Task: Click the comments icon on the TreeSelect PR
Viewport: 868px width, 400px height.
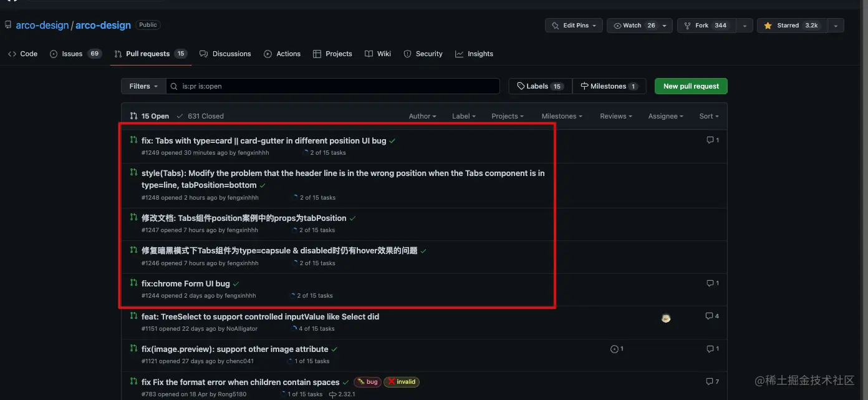Action: 712,316
